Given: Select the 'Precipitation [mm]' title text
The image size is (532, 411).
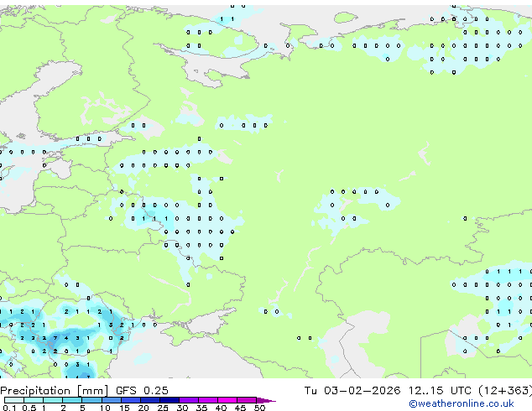Looking at the screenshot, I should point(55,391).
